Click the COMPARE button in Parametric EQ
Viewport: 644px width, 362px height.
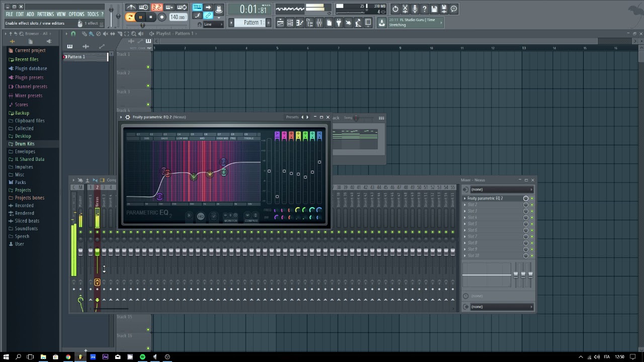tap(251, 217)
